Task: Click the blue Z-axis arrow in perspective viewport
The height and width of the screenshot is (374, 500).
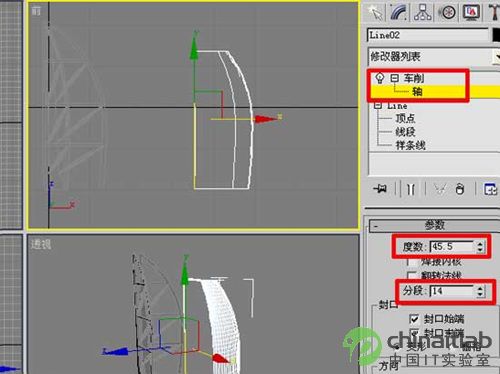Action: (x=115, y=352)
